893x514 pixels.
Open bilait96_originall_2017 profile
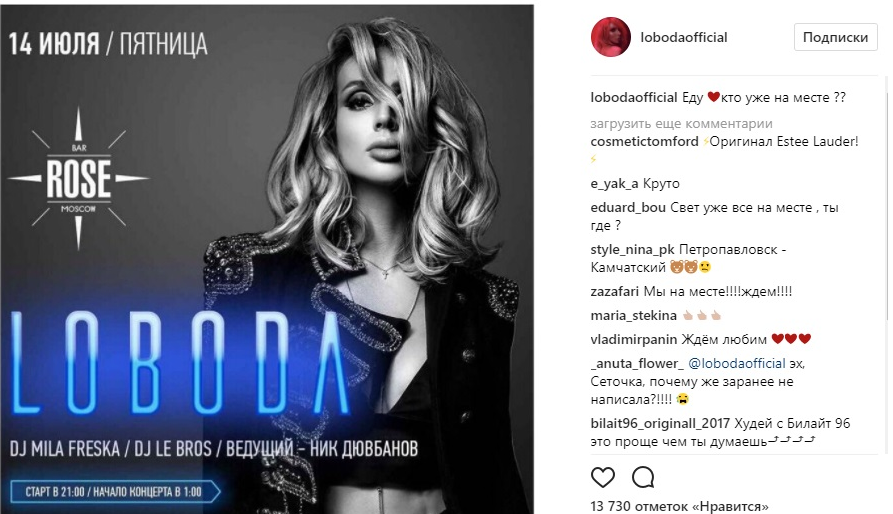[x=660, y=423]
